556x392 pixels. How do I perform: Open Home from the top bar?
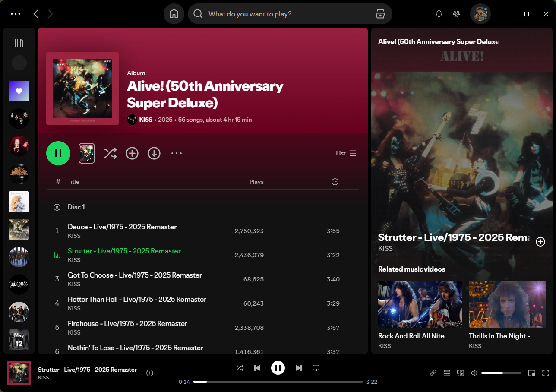point(174,14)
